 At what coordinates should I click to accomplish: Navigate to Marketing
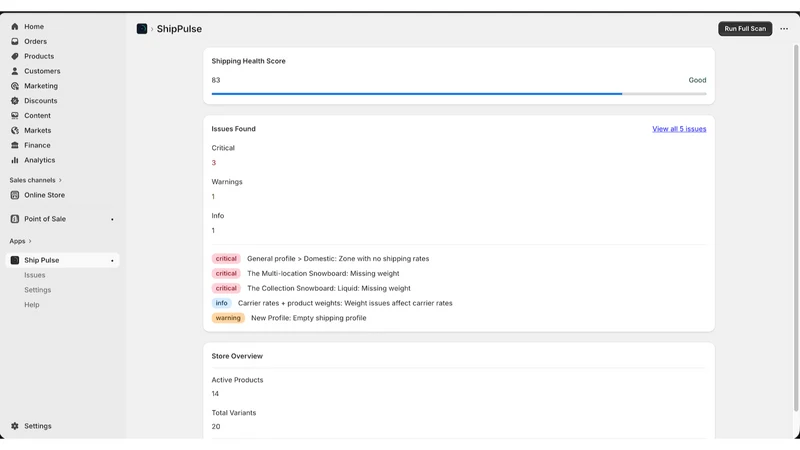pyautogui.click(x=41, y=86)
